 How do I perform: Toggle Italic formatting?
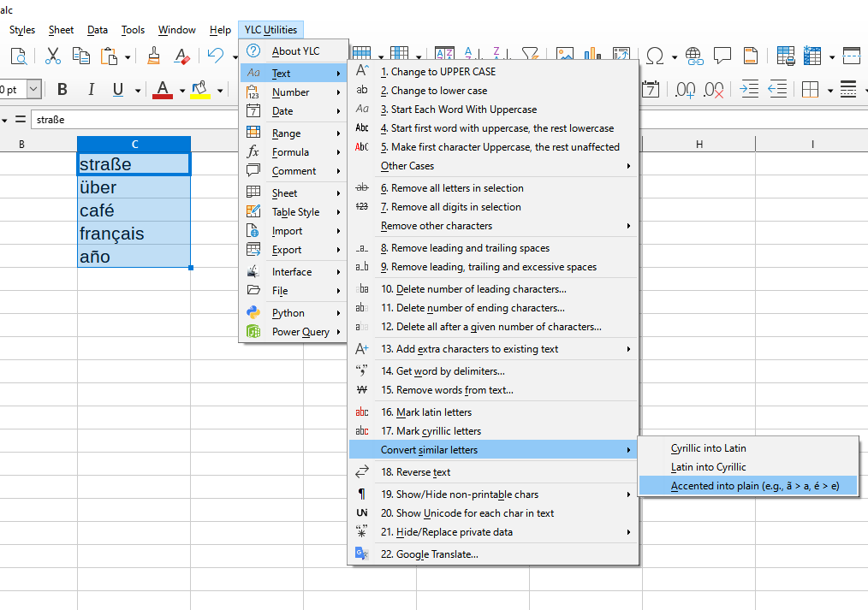click(89, 89)
